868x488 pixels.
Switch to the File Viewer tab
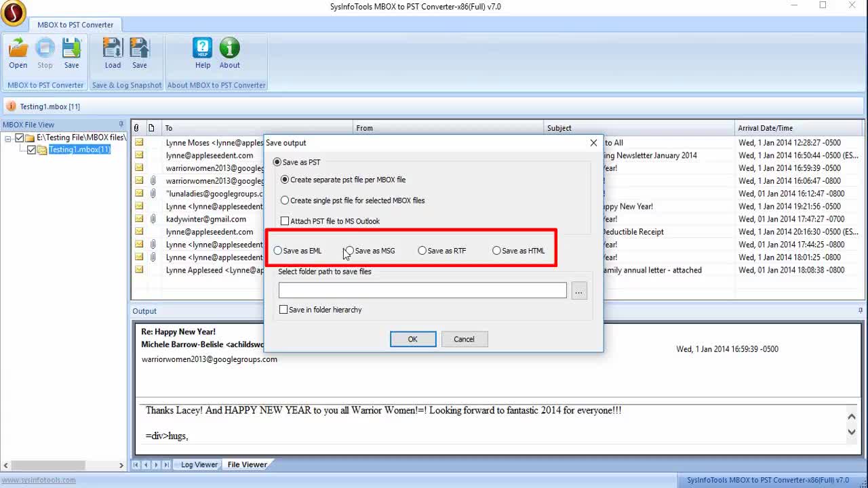(x=247, y=464)
